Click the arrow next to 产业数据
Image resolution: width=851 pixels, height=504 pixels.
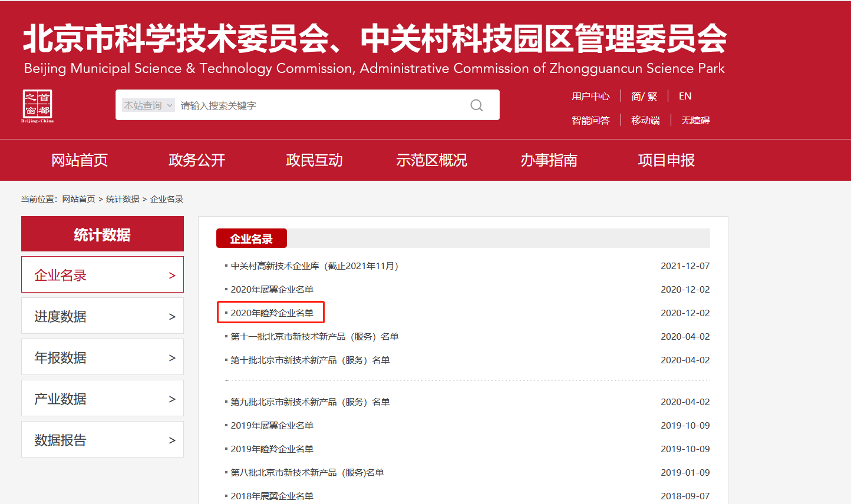(172, 399)
